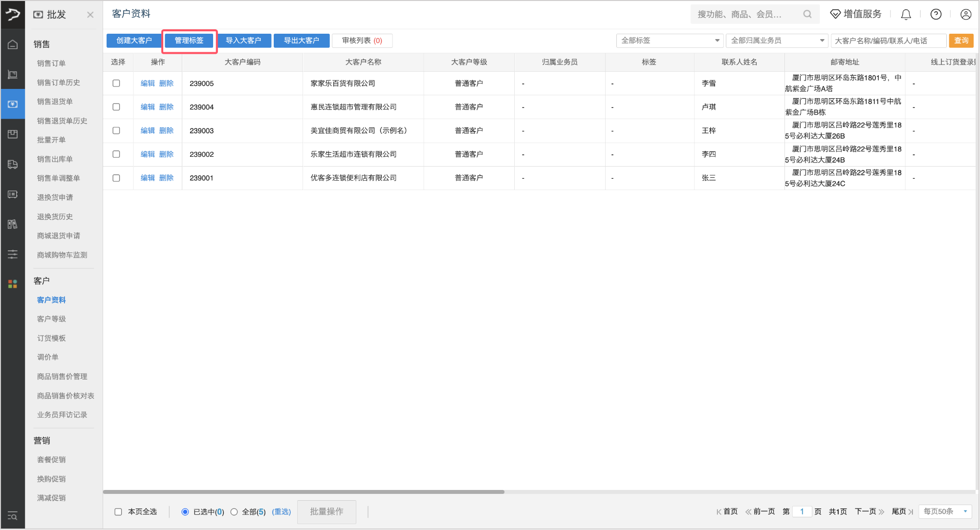Click the delivery truck icon in sidebar
Screen dimensions: 980x530
point(13,165)
